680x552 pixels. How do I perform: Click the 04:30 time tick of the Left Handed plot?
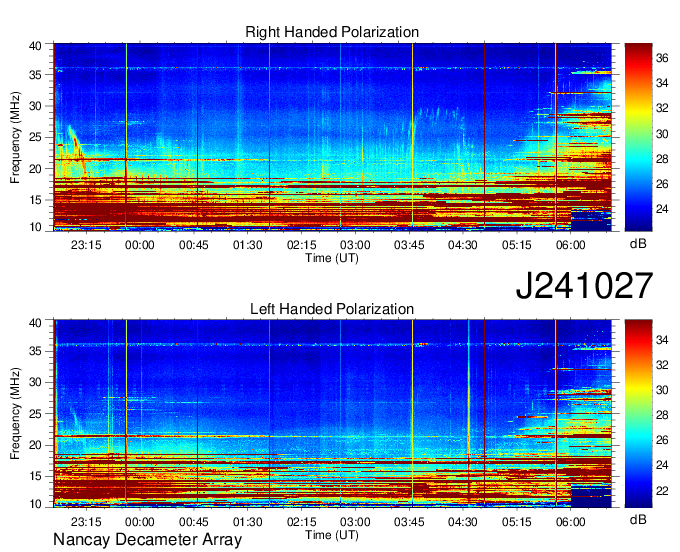click(463, 522)
